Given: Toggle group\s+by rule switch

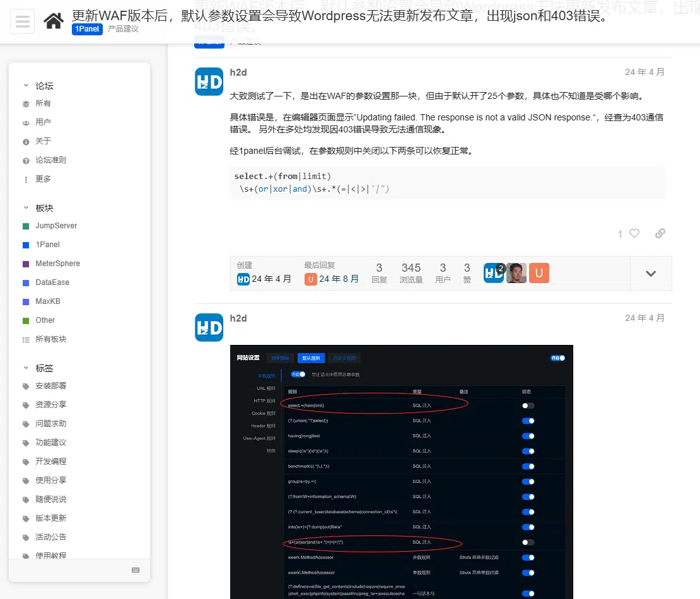Looking at the screenshot, I should click(x=528, y=482).
